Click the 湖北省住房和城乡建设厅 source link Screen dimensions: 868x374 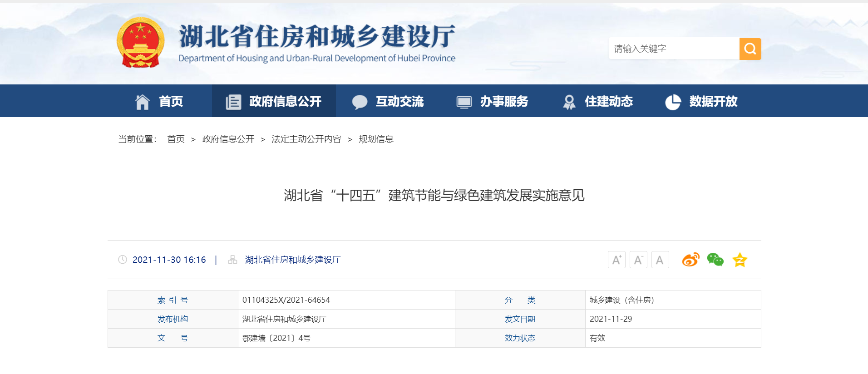pyautogui.click(x=293, y=260)
